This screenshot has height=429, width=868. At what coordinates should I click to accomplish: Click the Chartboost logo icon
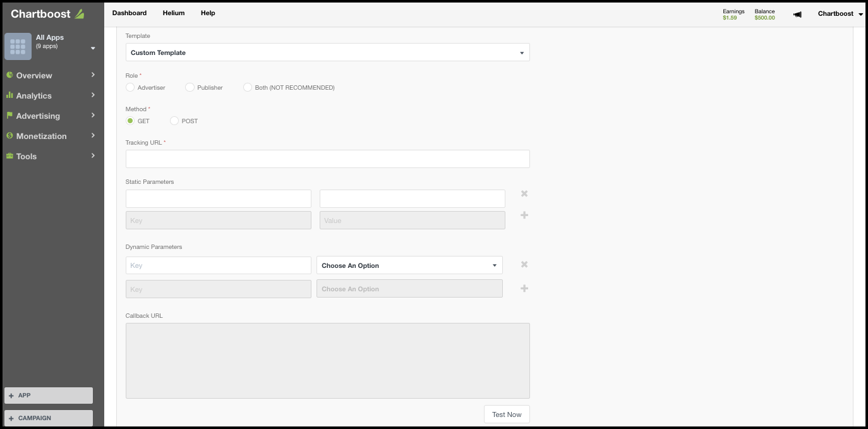coord(79,14)
